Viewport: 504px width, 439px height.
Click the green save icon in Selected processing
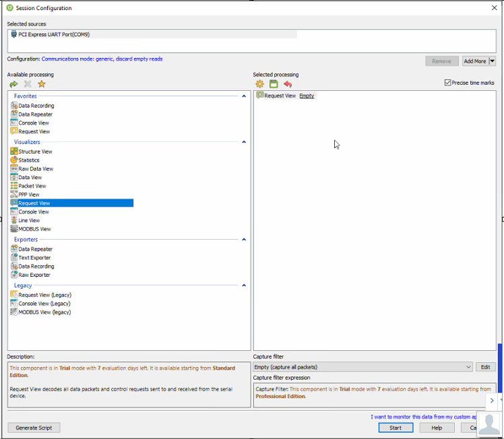(x=274, y=84)
